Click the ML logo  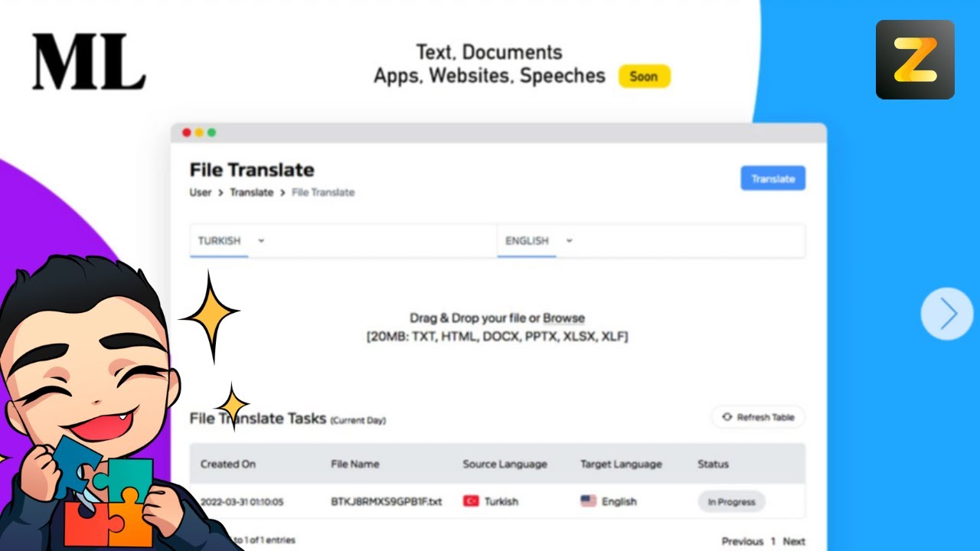tap(89, 61)
